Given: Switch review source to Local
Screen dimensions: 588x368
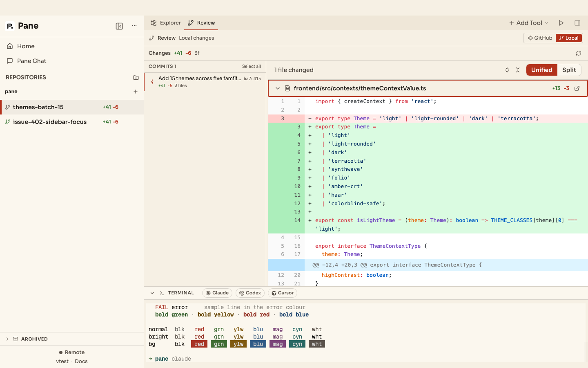Looking at the screenshot, I should coord(569,38).
